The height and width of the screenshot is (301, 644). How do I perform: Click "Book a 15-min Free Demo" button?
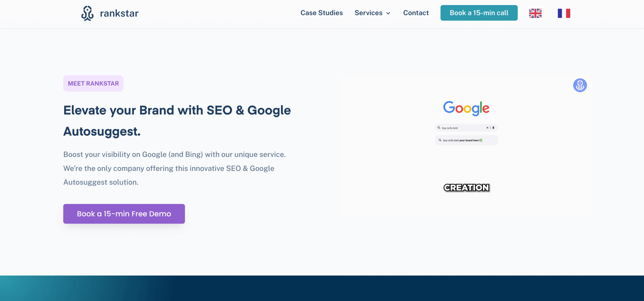tap(124, 214)
